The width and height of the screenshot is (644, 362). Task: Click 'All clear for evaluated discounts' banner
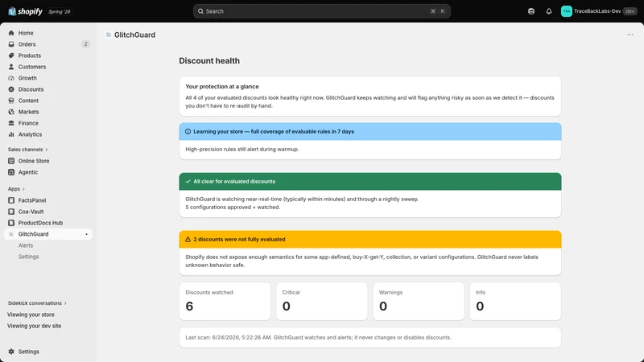(370, 182)
